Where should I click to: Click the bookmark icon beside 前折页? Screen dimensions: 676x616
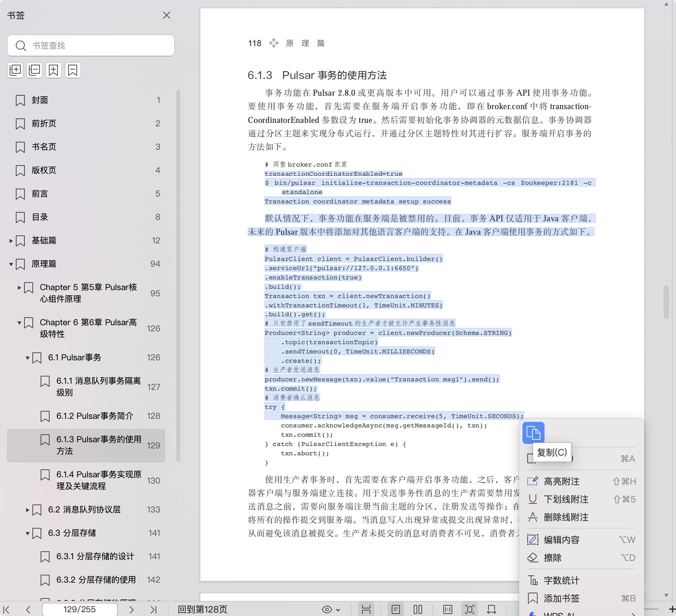click(x=20, y=124)
